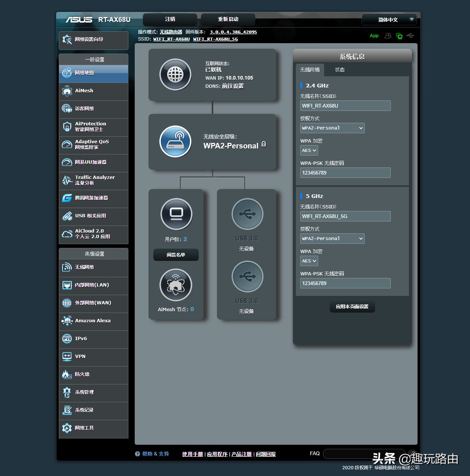Open the AiProtection shield icon

[67, 127]
